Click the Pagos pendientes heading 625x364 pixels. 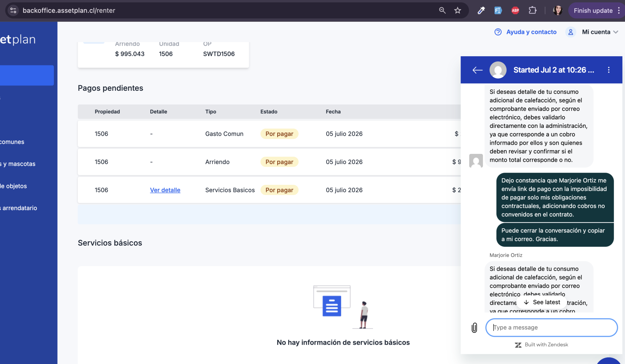(111, 88)
